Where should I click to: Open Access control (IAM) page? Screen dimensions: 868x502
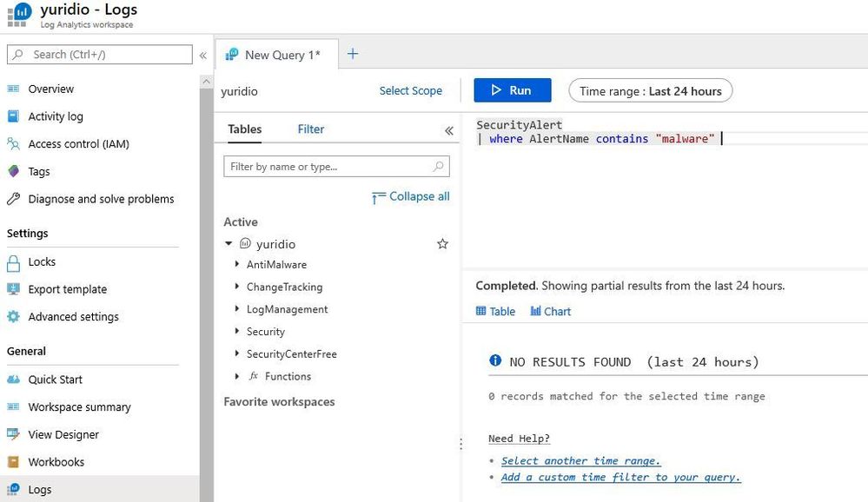pyautogui.click(x=78, y=144)
